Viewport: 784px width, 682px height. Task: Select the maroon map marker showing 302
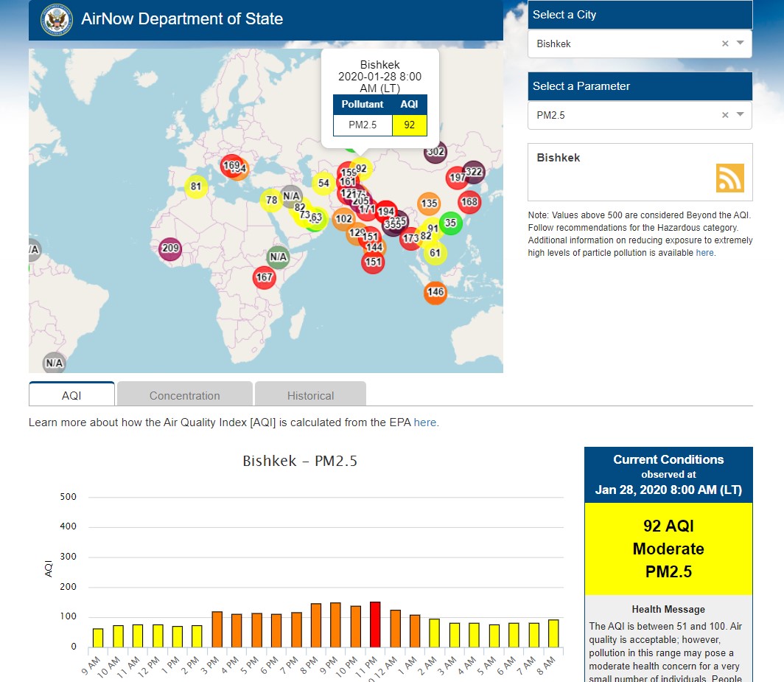tap(436, 153)
